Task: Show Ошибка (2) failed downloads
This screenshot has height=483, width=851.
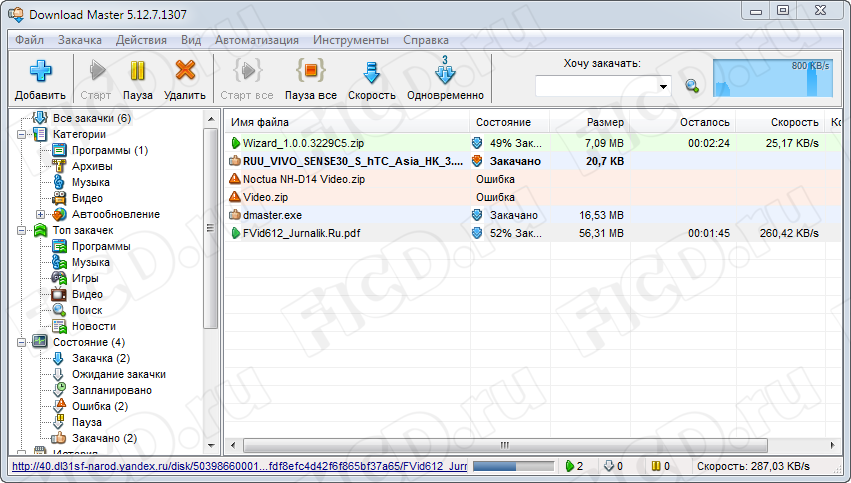Action: (100, 406)
